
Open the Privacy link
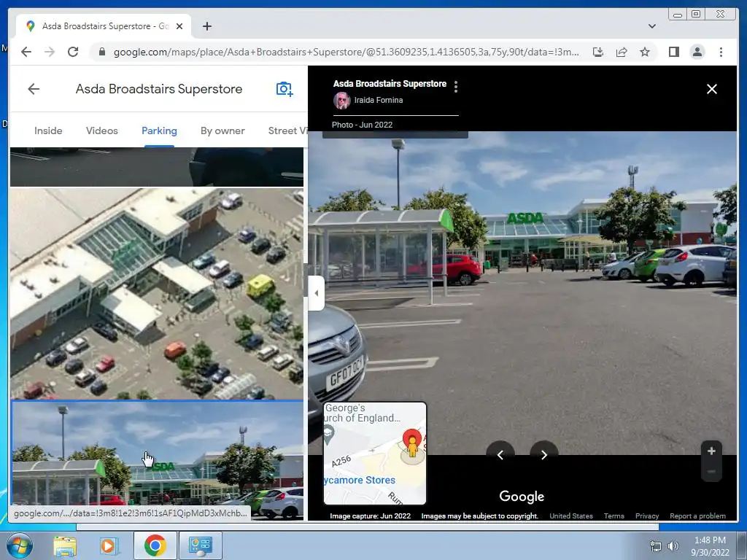[x=647, y=516]
